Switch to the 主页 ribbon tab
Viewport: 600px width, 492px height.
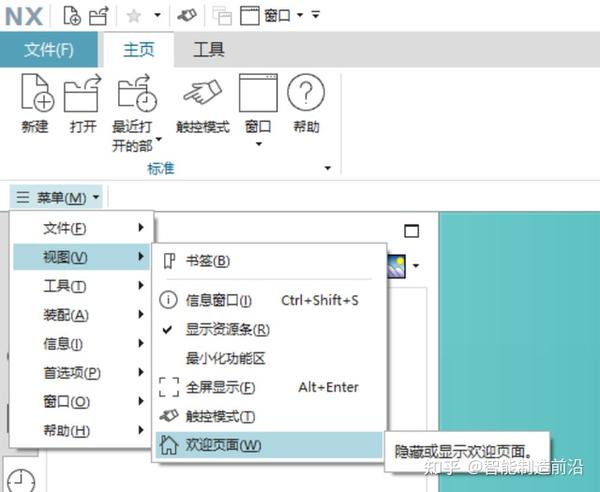click(x=139, y=50)
